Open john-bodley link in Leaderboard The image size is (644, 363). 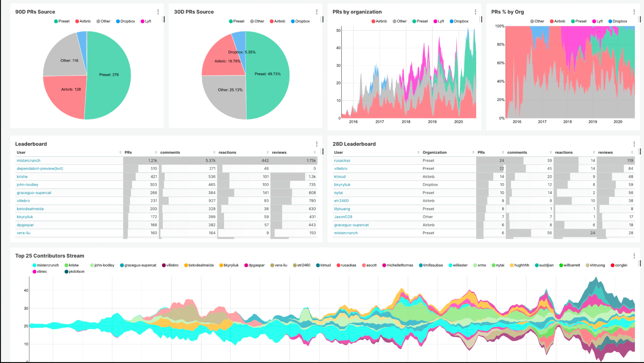(27, 185)
